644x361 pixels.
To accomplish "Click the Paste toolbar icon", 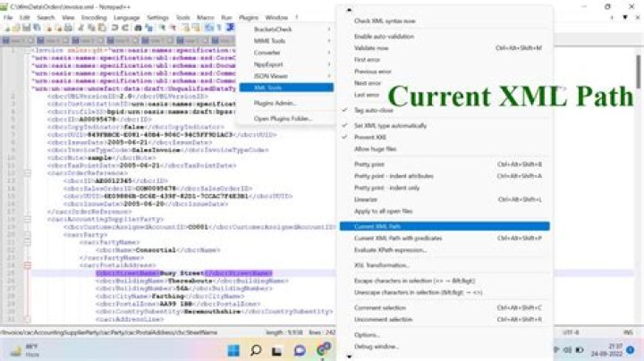I will 101,28.
